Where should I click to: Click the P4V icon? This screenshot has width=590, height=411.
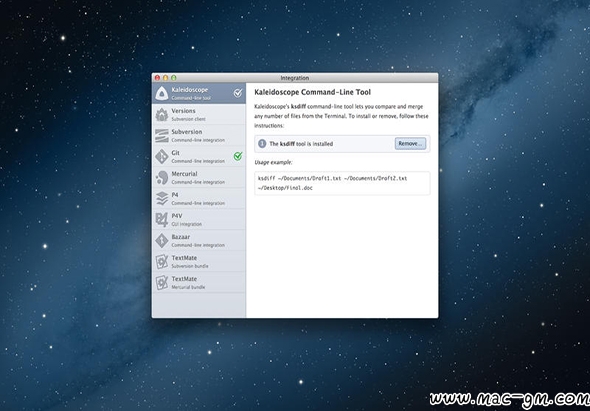coord(162,219)
